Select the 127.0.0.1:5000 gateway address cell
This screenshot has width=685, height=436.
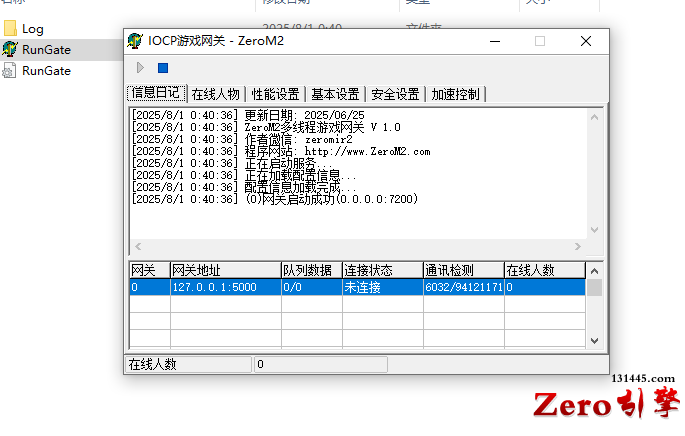(x=225, y=287)
